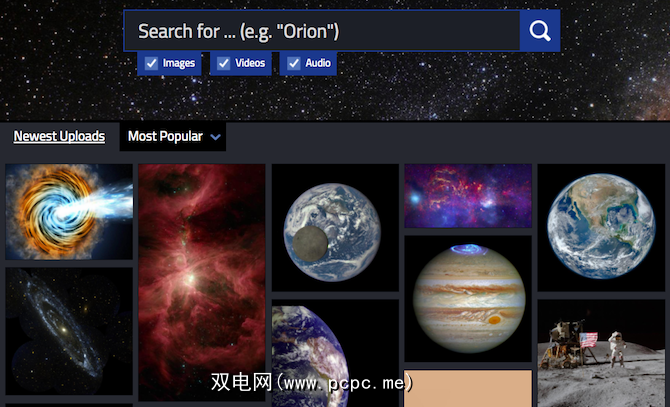The height and width of the screenshot is (407, 670).
Task: Open the Blue Marble North America thumbnail
Action: click(x=601, y=228)
